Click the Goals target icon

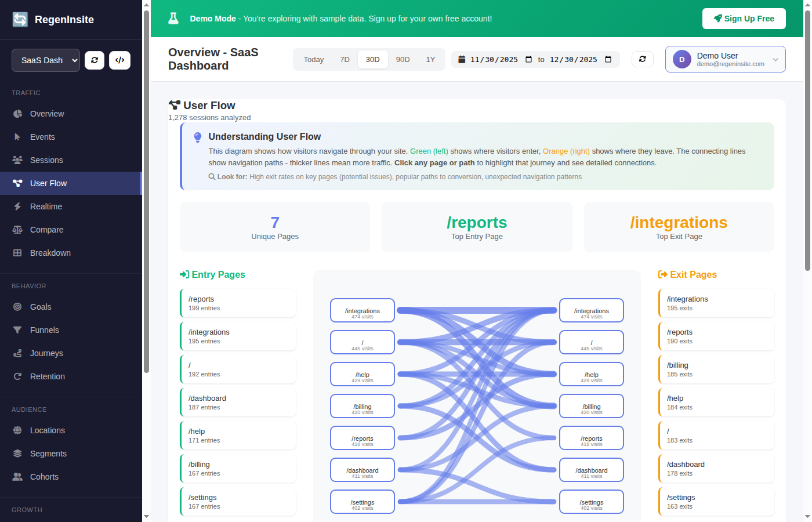click(x=18, y=307)
